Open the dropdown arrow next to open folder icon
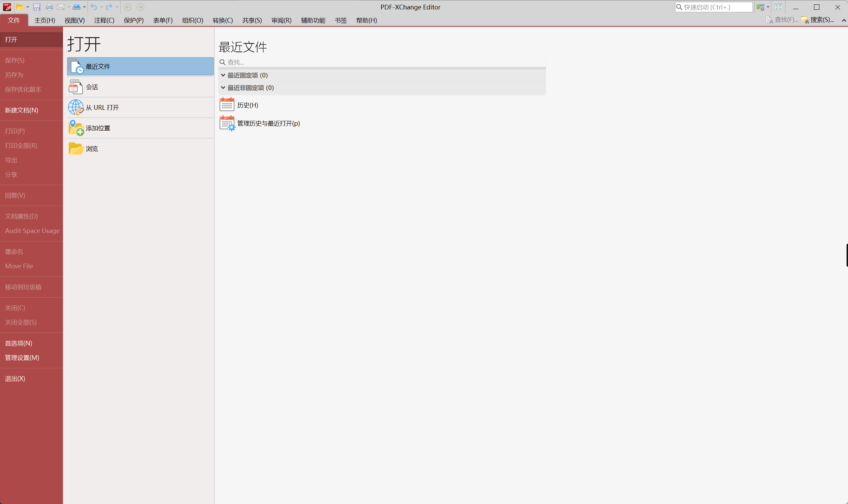848x504 pixels. [x=28, y=7]
